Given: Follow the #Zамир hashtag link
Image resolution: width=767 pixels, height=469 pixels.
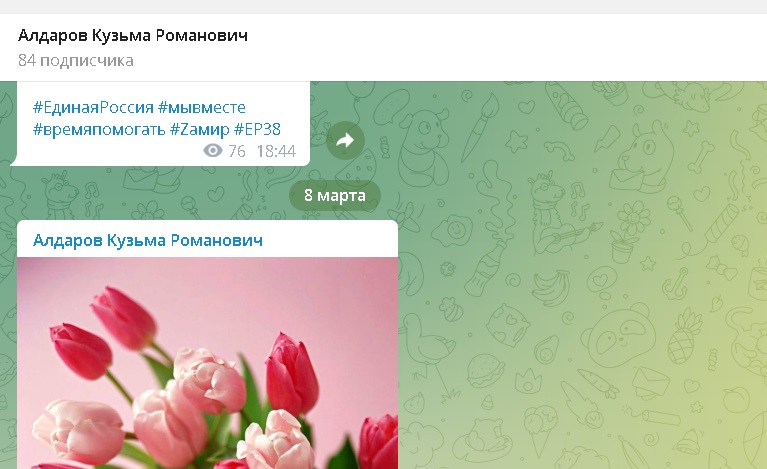Looking at the screenshot, I should tap(200, 129).
